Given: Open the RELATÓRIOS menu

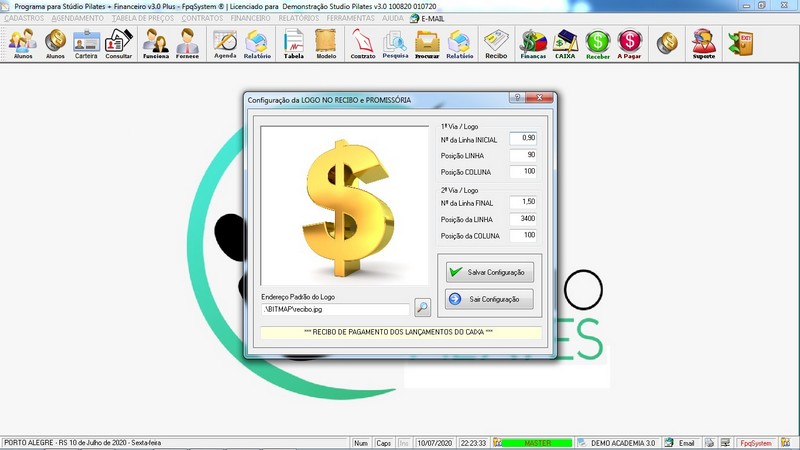Looking at the screenshot, I should point(298,18).
